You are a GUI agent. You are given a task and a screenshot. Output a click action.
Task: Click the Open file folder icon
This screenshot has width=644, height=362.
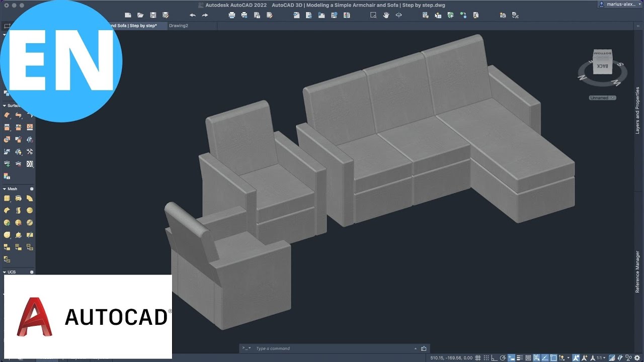point(140,15)
